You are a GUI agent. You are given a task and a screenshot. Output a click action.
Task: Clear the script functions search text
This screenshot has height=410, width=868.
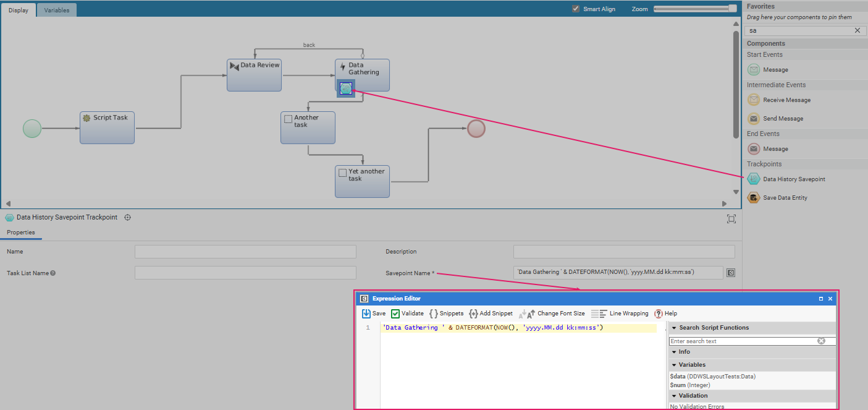click(821, 341)
